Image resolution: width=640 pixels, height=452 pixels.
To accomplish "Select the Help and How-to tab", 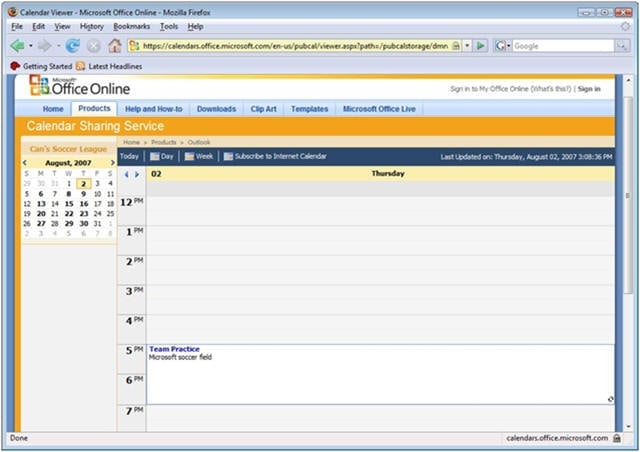I will point(154,109).
